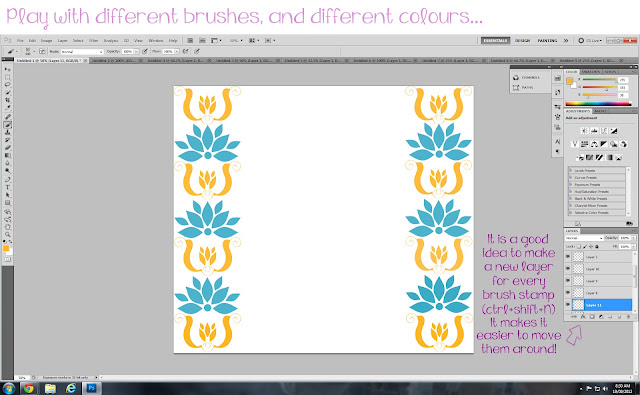The width and height of the screenshot is (640, 395).
Task: Toggle visibility of Layer 10
Action: [x=568, y=269]
